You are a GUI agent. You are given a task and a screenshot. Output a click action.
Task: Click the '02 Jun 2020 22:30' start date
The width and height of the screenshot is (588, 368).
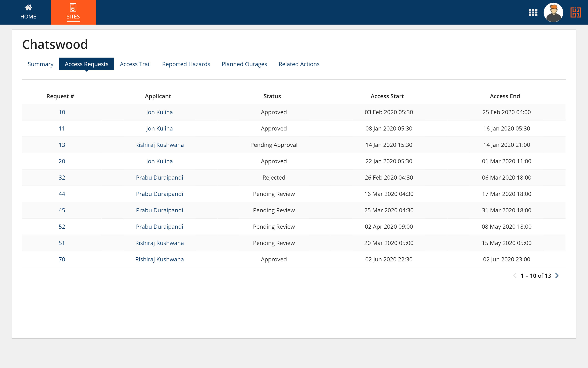pos(389,259)
